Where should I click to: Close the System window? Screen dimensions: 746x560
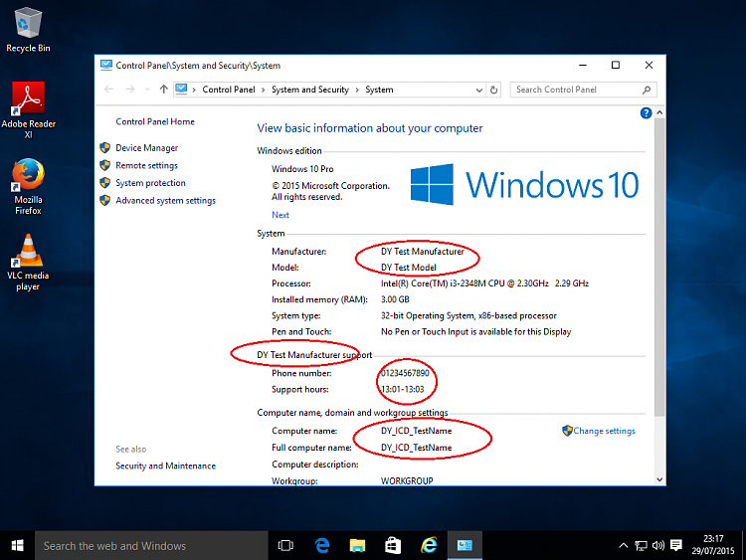(x=649, y=66)
